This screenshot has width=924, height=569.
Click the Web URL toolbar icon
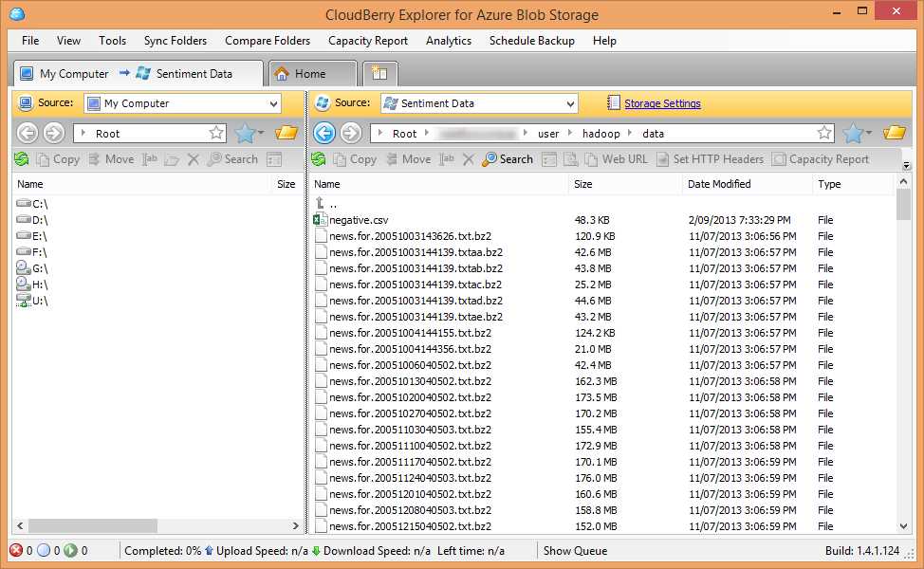[618, 158]
